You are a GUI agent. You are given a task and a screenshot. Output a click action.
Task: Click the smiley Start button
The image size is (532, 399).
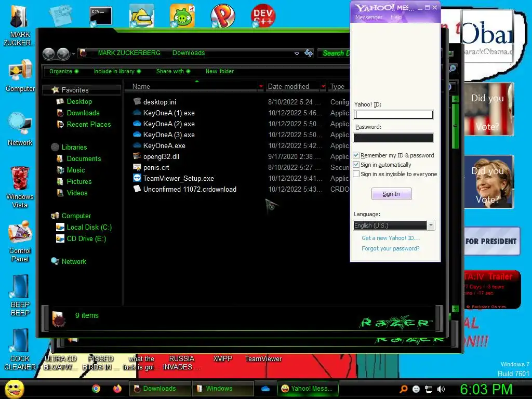(14, 389)
